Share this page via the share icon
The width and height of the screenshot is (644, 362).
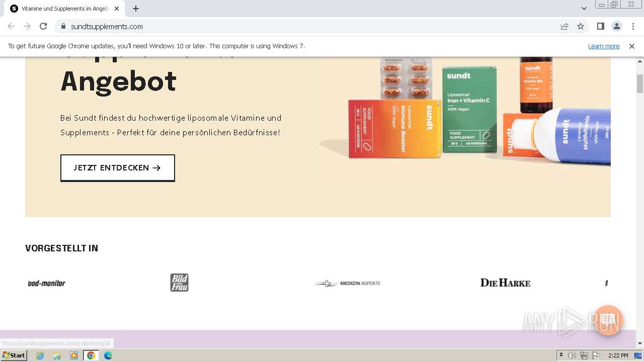tap(565, 26)
